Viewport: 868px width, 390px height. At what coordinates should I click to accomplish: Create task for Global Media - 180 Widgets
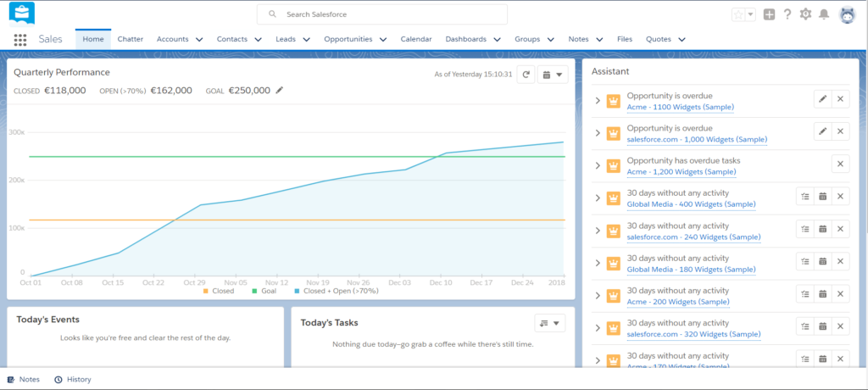[x=805, y=261]
